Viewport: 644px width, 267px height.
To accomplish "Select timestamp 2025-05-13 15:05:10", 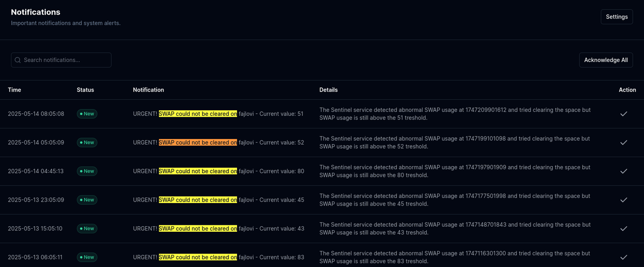I will pyautogui.click(x=36, y=229).
